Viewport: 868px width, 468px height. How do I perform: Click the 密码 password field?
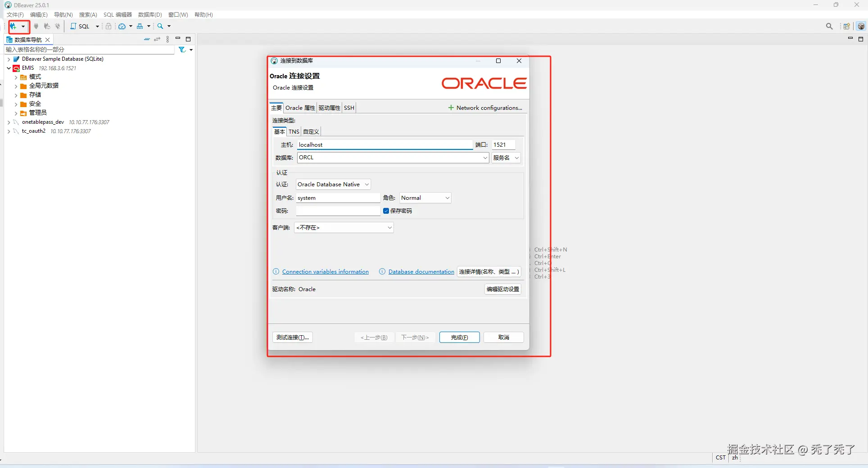coord(338,211)
